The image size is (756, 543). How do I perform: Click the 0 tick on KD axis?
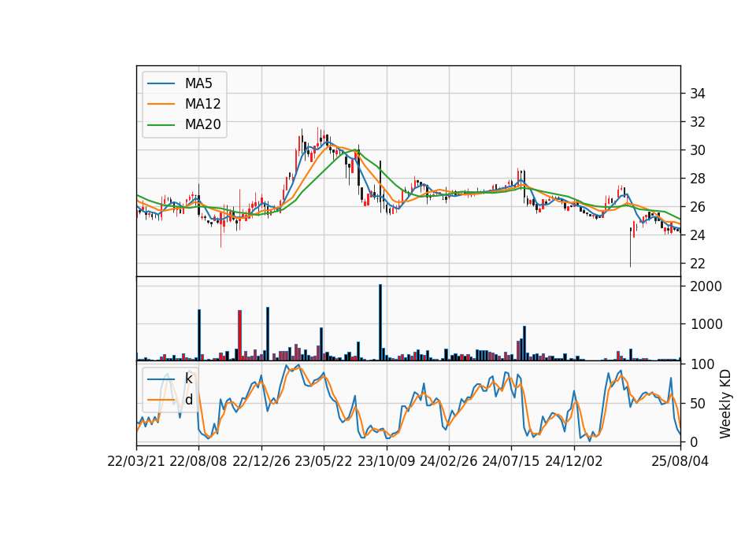click(694, 441)
